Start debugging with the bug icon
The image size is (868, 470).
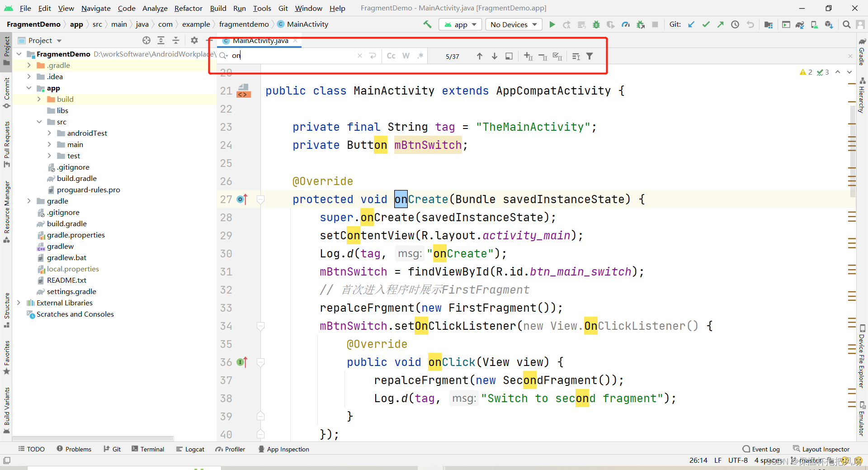point(596,24)
